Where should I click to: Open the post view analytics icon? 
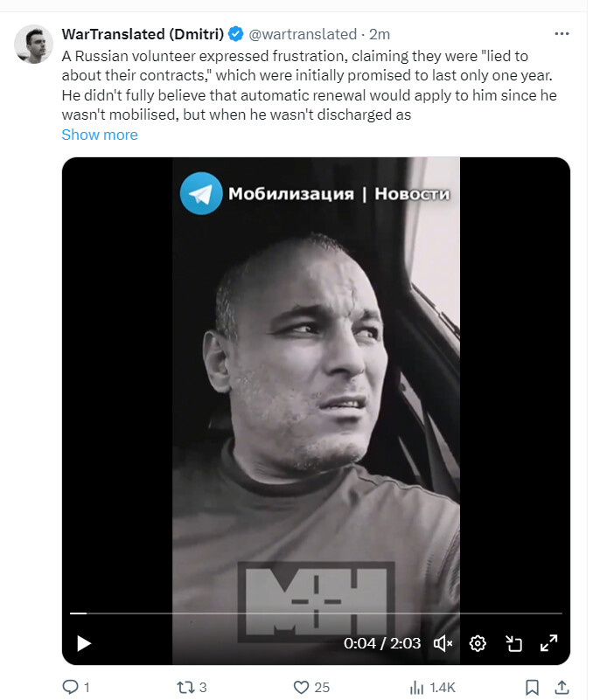(x=417, y=687)
